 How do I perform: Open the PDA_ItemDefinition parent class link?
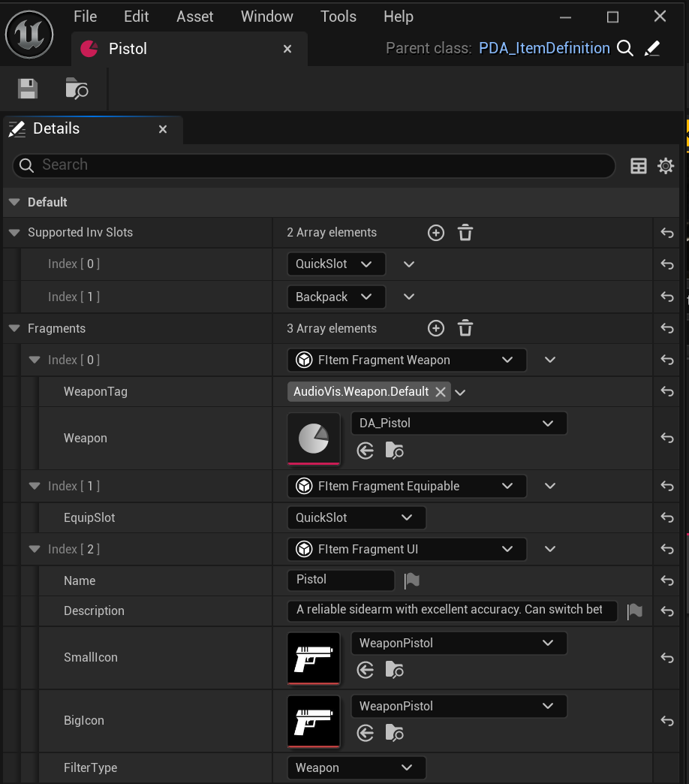544,48
